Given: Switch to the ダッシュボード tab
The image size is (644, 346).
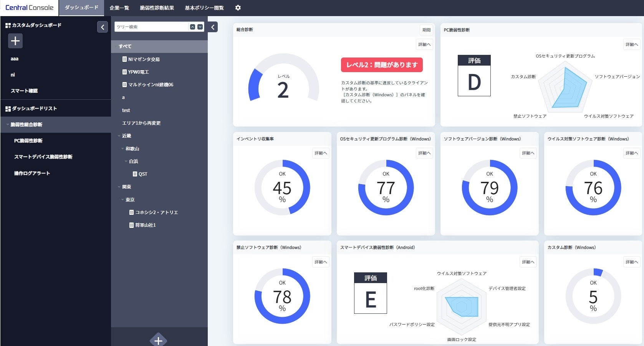Looking at the screenshot, I should point(81,8).
